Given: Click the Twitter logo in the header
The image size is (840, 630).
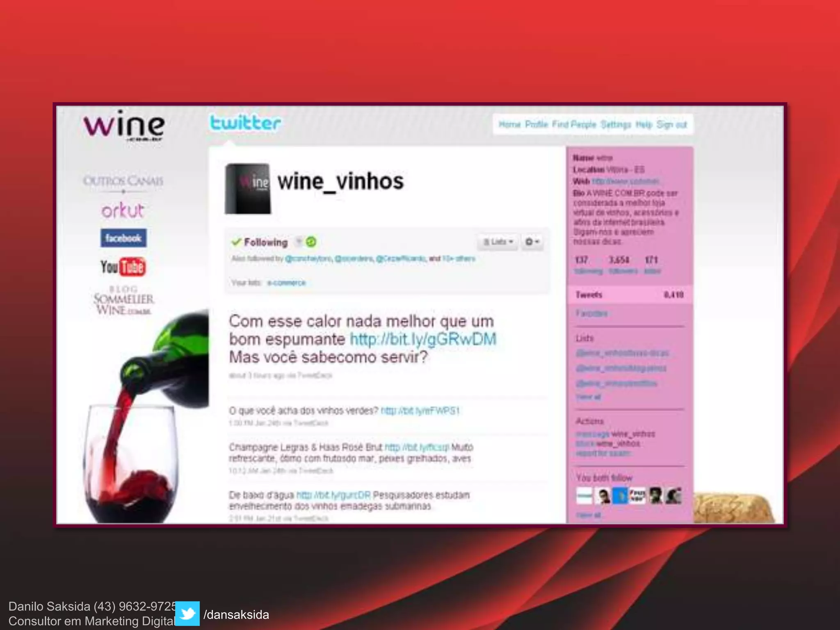Looking at the screenshot, I should pos(245,123).
